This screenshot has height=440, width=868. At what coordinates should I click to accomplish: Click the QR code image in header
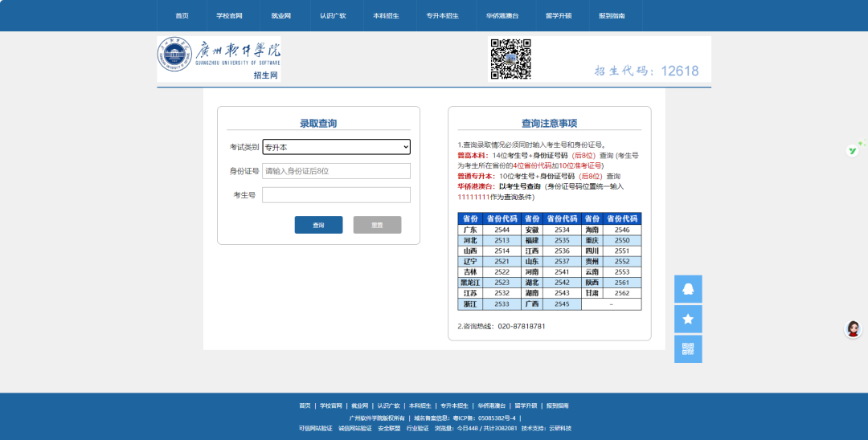(510, 59)
